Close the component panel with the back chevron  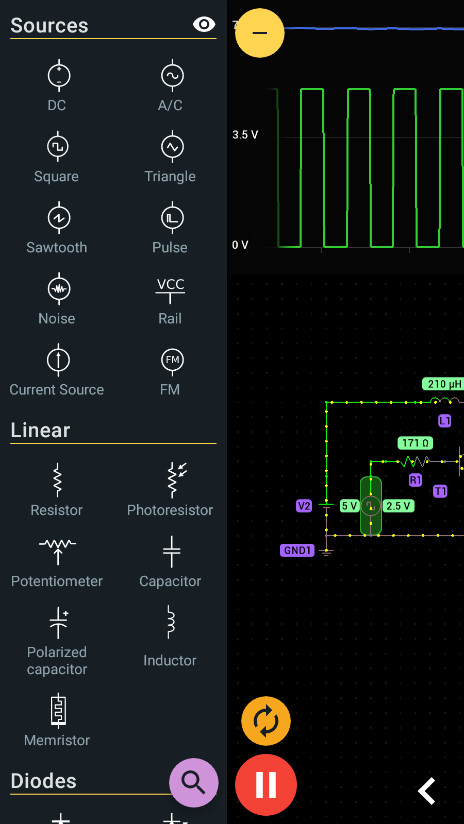click(x=426, y=791)
